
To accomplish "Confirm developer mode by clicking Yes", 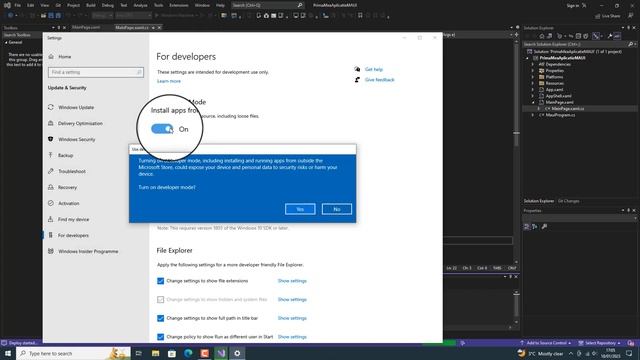I will coord(300,209).
